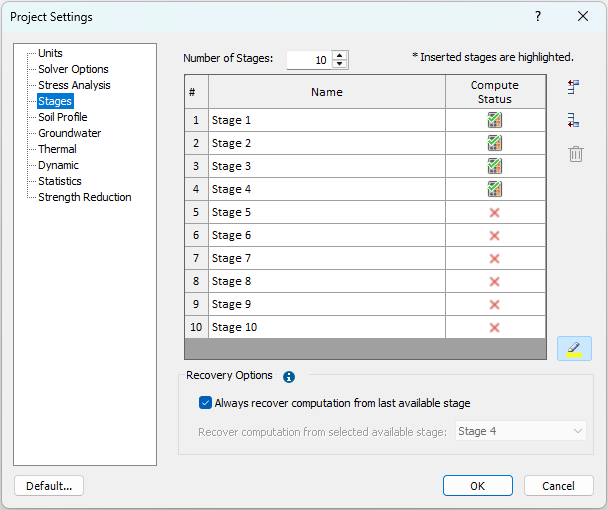This screenshot has height=510, width=608.
Task: Click Stage 1 computed status icon
Action: (x=495, y=120)
